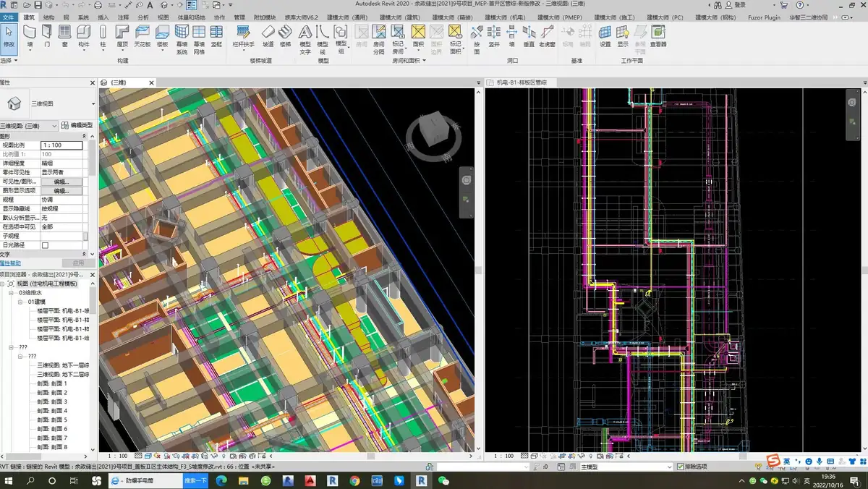Select the 幕墙网格 (Curtain Grid) tool
This screenshot has width=868, height=489.
pos(199,39)
